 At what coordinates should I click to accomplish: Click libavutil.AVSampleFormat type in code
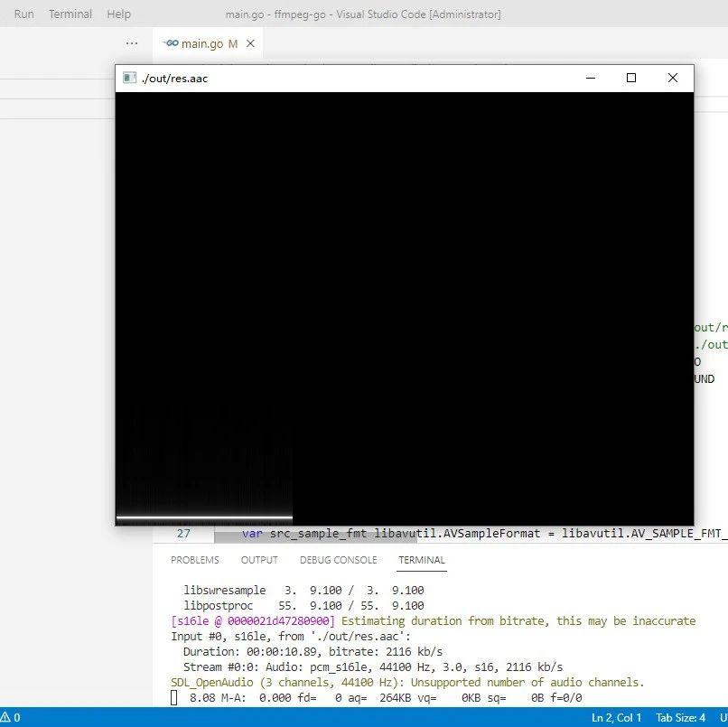[x=457, y=534]
